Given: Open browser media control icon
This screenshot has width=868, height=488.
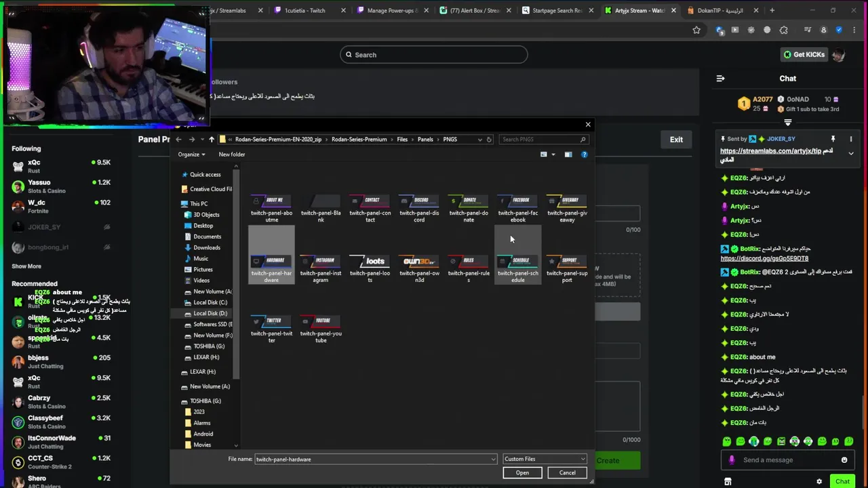Looking at the screenshot, I should coord(808,30).
